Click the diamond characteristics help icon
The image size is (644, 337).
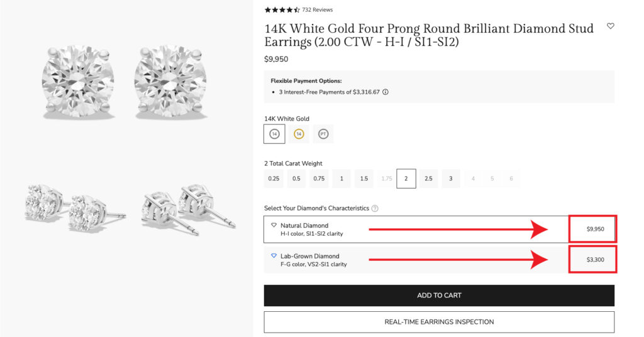375,208
